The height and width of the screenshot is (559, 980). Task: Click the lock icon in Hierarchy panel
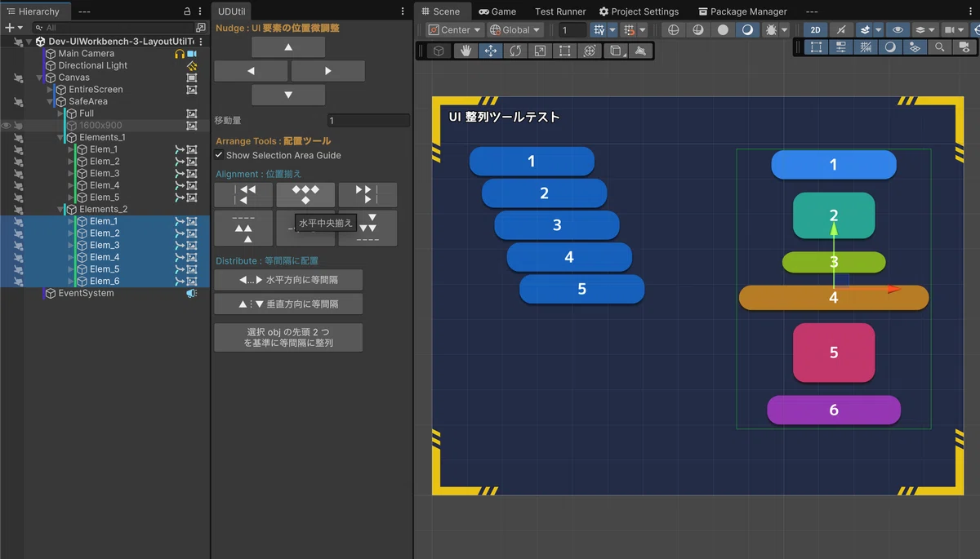[x=187, y=11]
